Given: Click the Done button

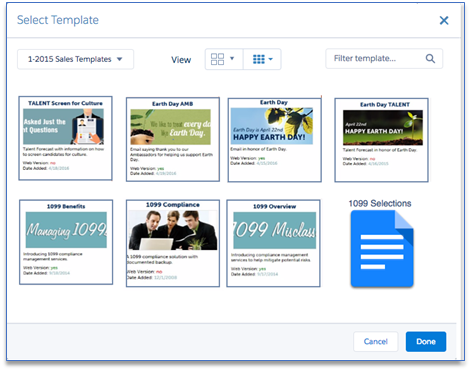Looking at the screenshot, I should (426, 341).
